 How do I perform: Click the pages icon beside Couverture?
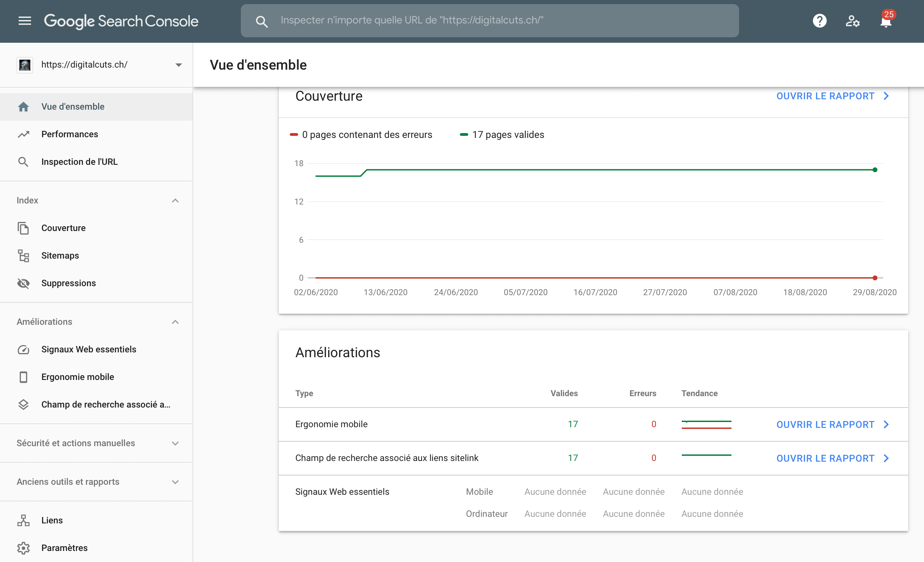pyautogui.click(x=23, y=228)
